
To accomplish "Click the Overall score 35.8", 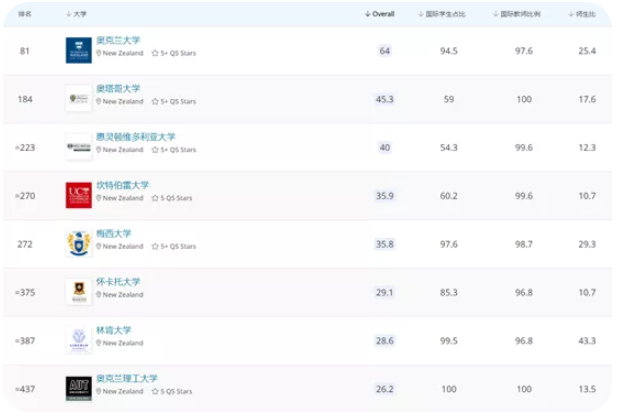I will (385, 244).
